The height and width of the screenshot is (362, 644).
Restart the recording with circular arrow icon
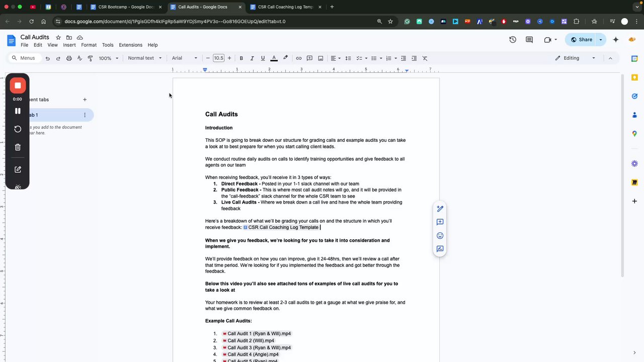(x=18, y=129)
